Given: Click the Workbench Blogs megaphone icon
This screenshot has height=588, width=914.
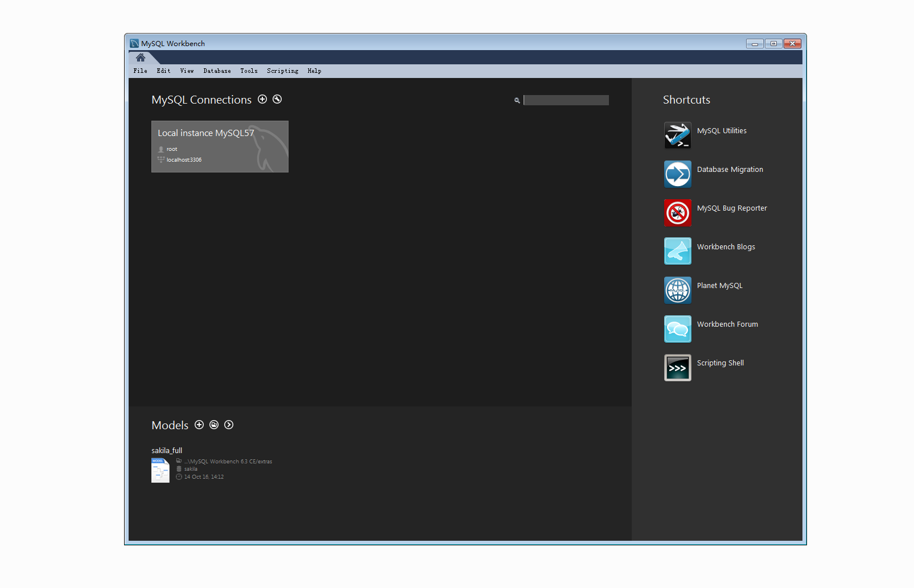Looking at the screenshot, I should pos(678,251).
